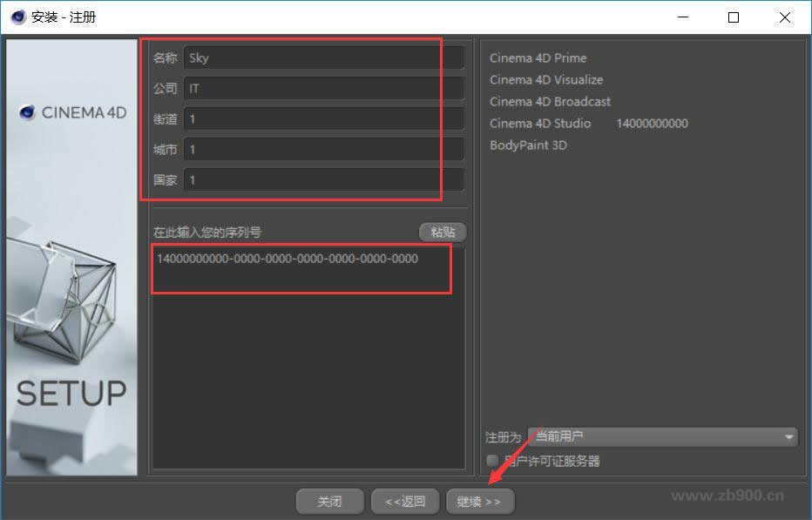Screen dimensions: 812x520
Task: Click the <<返回 back button
Action: pyautogui.click(x=405, y=501)
